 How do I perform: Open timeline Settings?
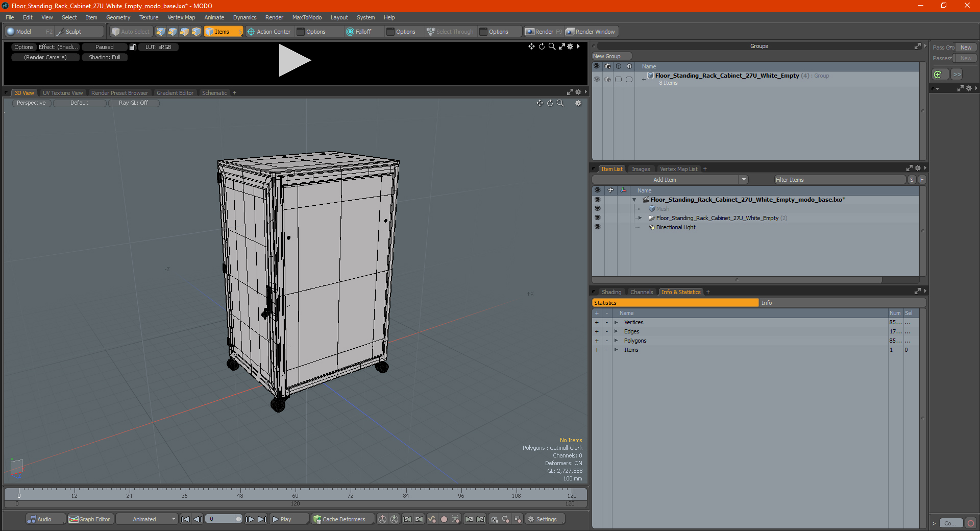545,519
